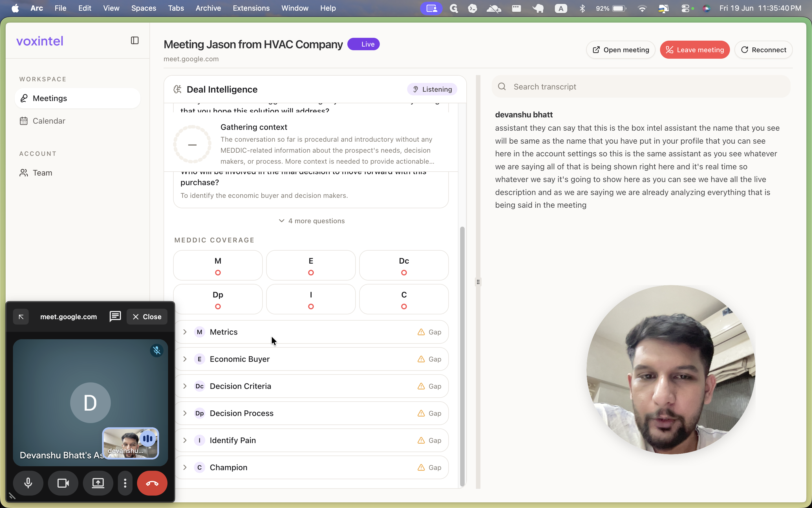
Task: Expand the Decision Criteria row chevron
Action: point(185,386)
